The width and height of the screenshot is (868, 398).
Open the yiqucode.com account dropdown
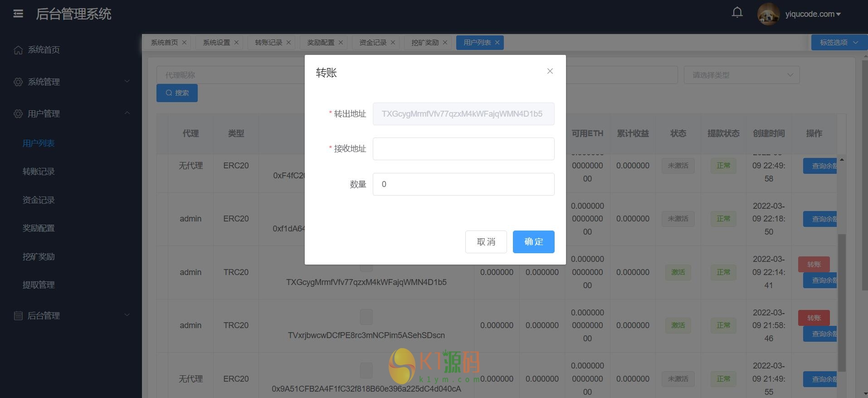click(x=813, y=14)
